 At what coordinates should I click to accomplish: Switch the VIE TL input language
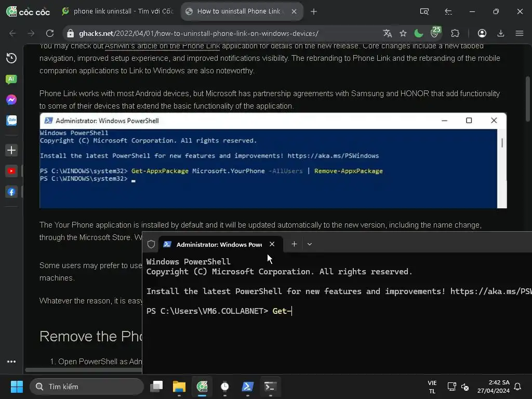point(432,387)
